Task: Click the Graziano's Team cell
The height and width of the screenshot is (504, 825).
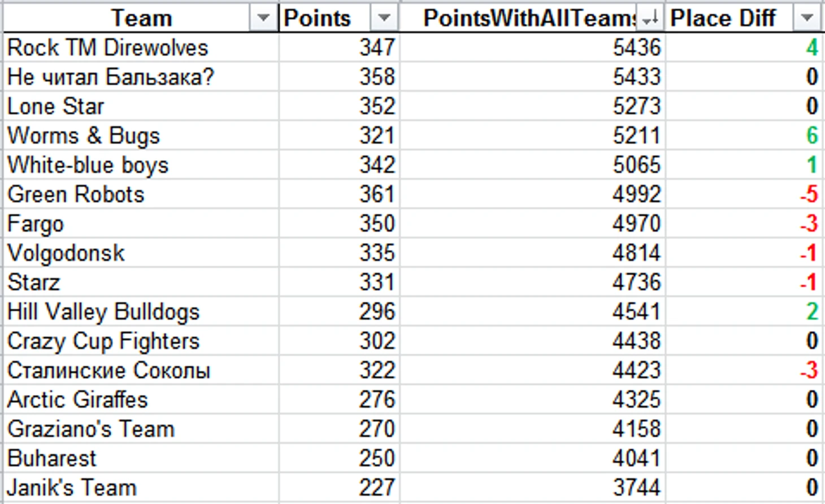Action: 141,429
